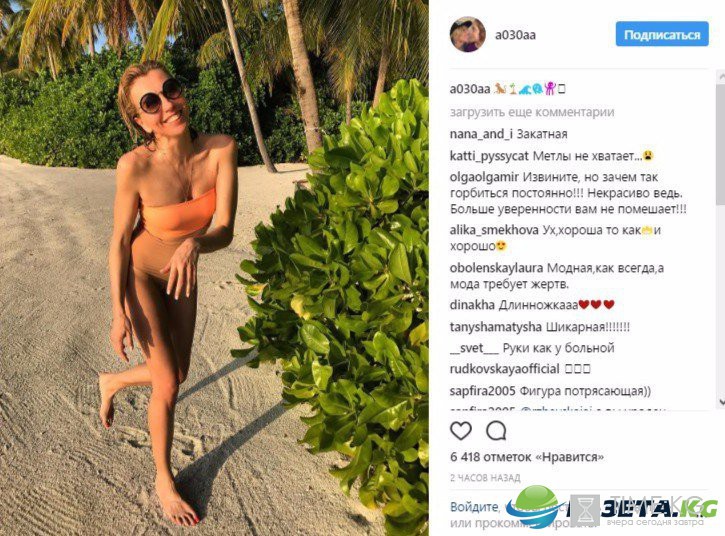Viewport: 725px width, 536px height.
Task: Click the heart like icon
Action: pyautogui.click(x=461, y=431)
